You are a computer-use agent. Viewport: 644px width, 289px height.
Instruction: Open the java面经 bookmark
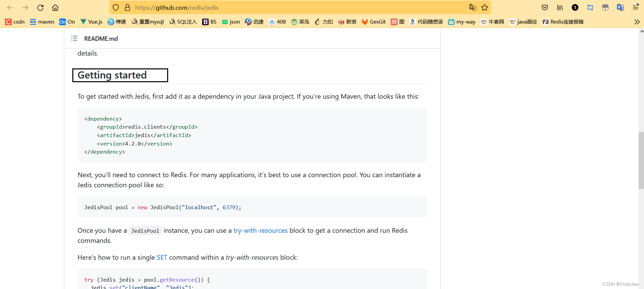tap(523, 22)
